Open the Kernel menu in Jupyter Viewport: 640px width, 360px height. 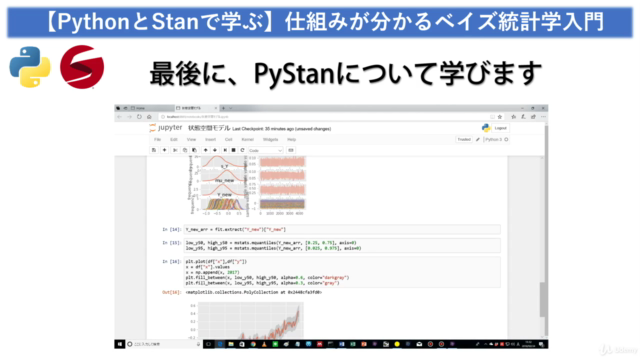[247, 140]
